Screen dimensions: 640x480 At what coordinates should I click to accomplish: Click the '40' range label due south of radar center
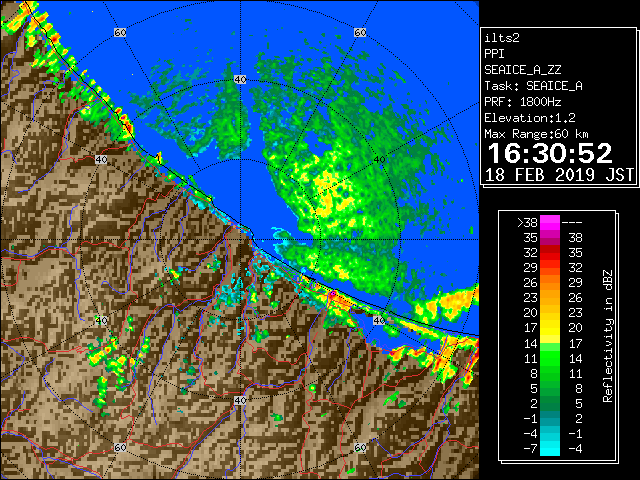pos(240,400)
